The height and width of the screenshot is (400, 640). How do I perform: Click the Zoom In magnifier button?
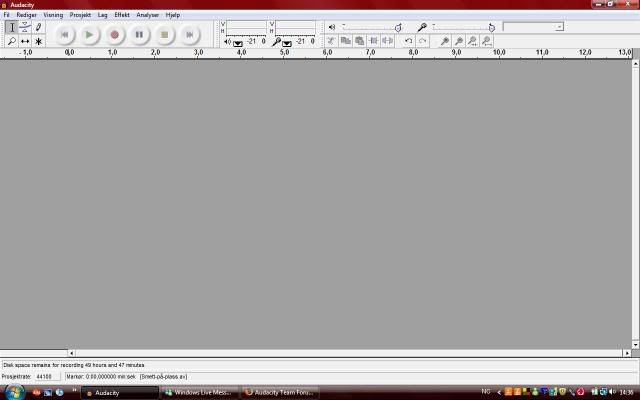point(445,41)
